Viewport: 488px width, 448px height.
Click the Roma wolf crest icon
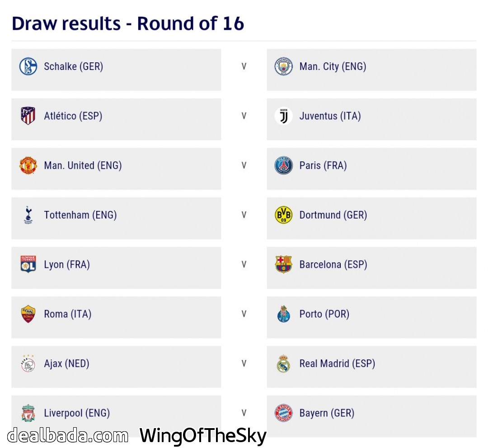pos(28,314)
